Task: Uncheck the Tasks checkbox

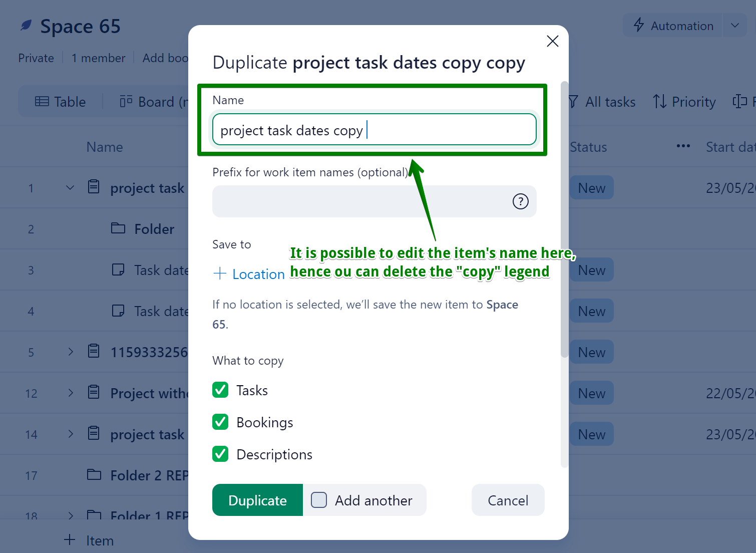Action: click(220, 390)
